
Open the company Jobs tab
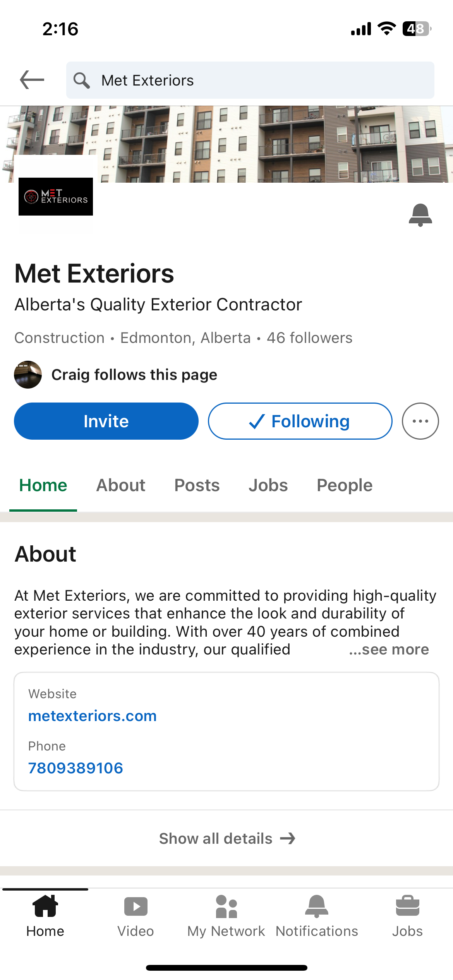pos(268,485)
